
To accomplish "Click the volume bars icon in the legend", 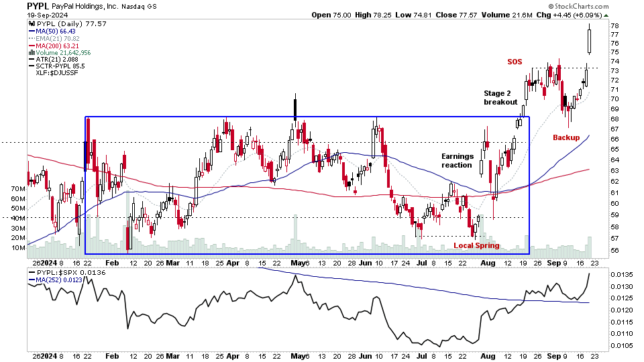I will coord(32,52).
